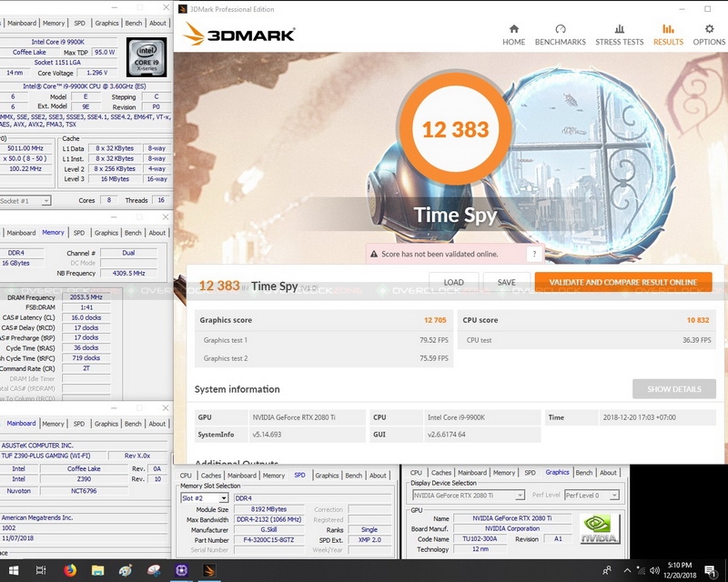
Task: Click the CAS# Latency 16.0 clocks value
Action: pyautogui.click(x=86, y=317)
